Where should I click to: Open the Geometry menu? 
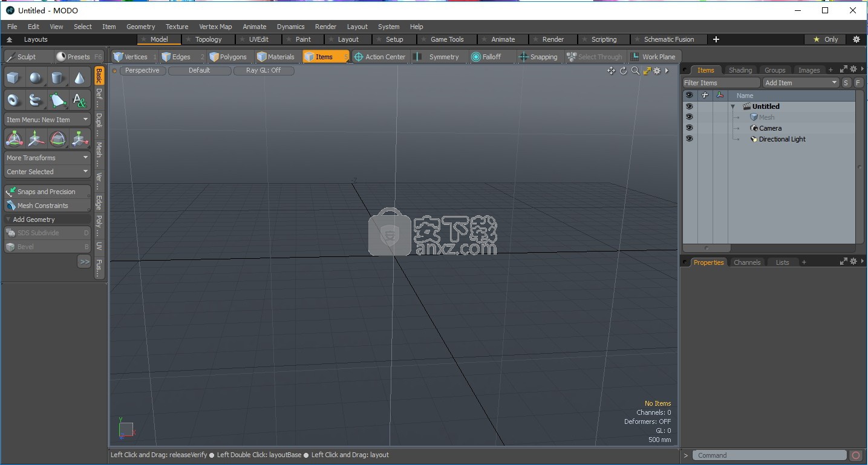pyautogui.click(x=140, y=27)
